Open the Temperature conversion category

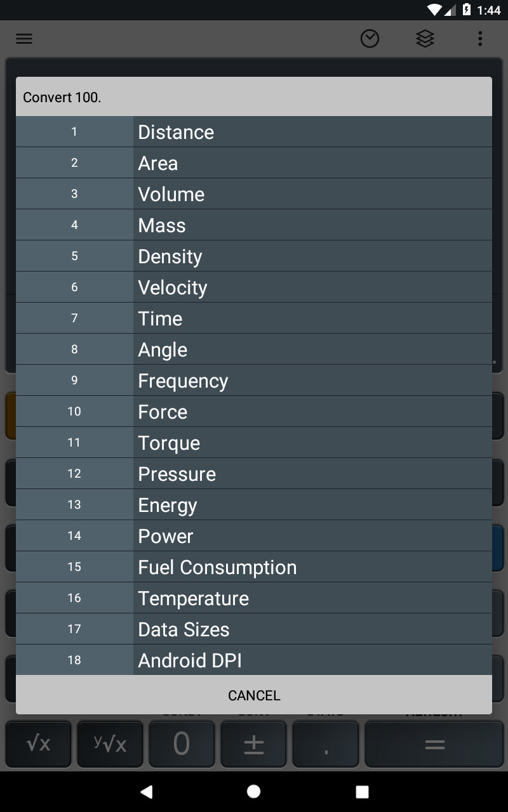pyautogui.click(x=254, y=598)
